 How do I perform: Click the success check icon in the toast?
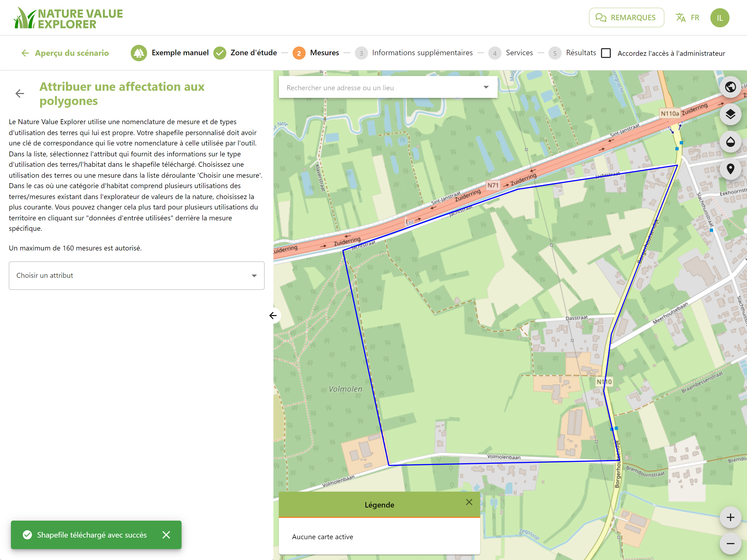click(x=27, y=535)
